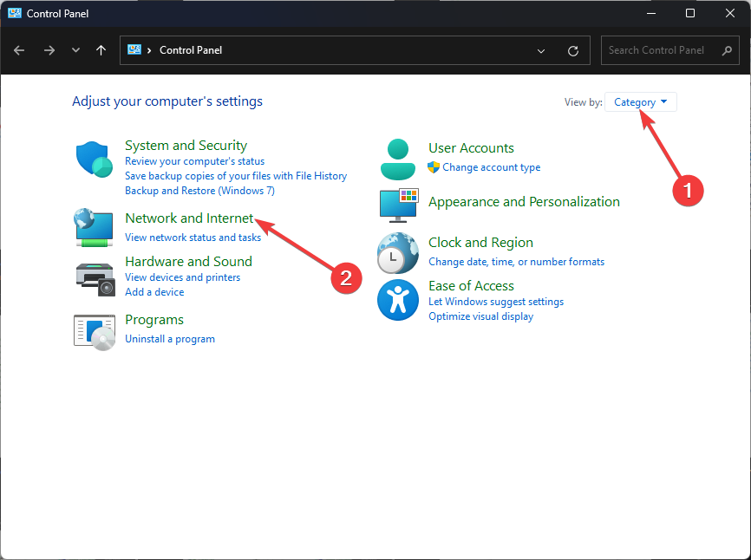Click the Programs category icon

94,330
